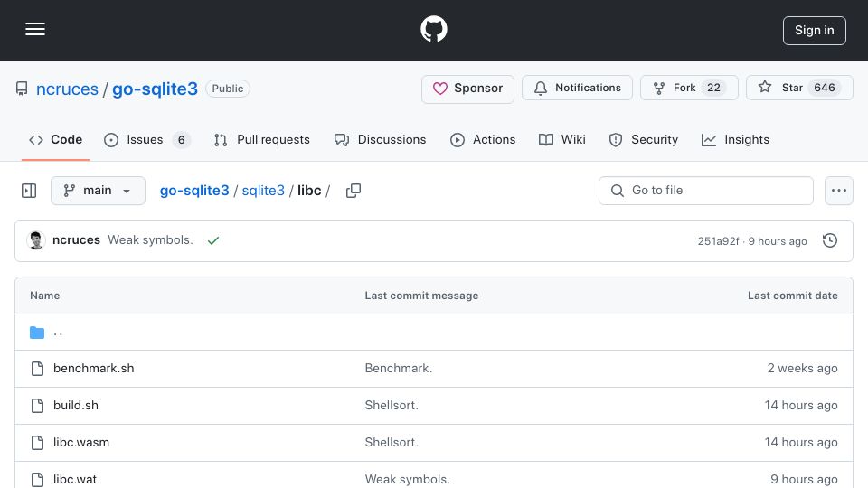Click the Sign in button
This screenshot has width=868, height=488.
click(x=815, y=31)
